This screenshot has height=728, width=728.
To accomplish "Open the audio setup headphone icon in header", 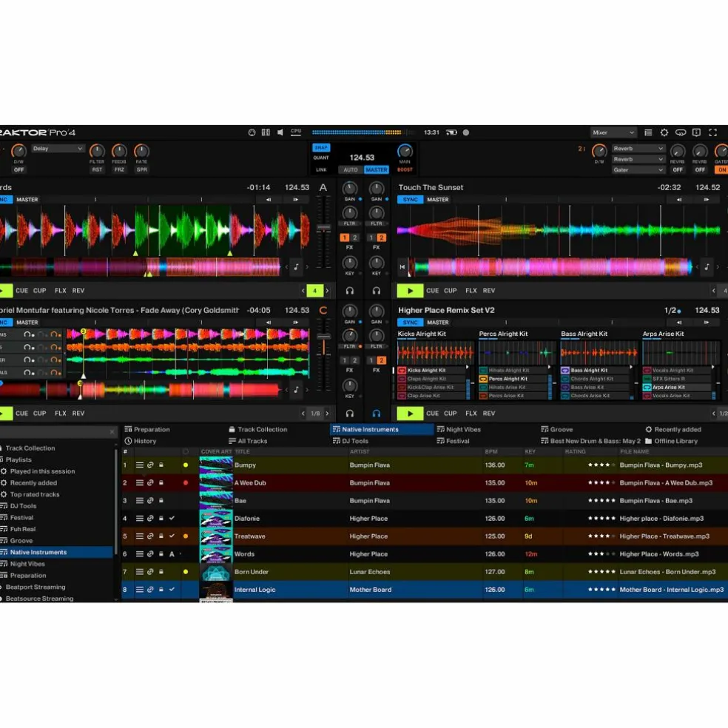I will 252,132.
